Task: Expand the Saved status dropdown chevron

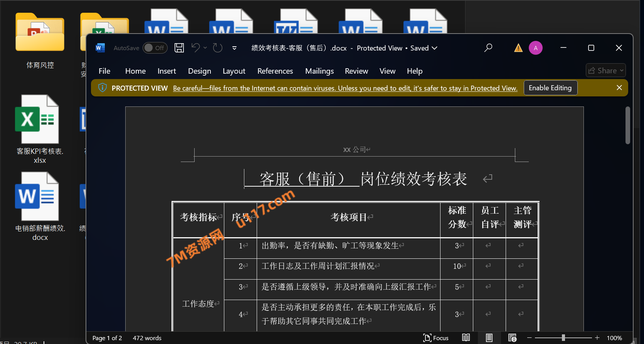Action: 435,48
